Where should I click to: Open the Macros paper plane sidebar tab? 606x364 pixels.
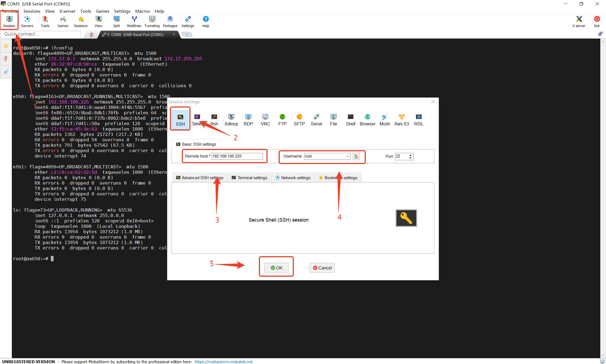tap(6, 72)
